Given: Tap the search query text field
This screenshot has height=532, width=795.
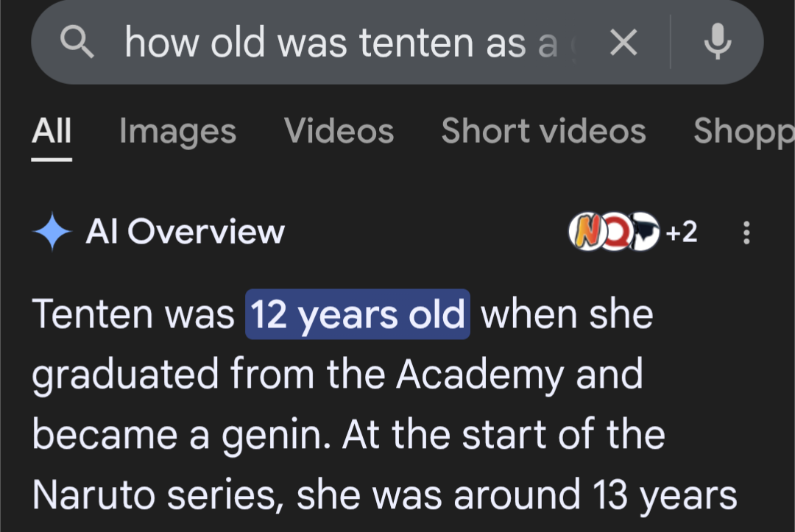Looking at the screenshot, I should [339, 43].
